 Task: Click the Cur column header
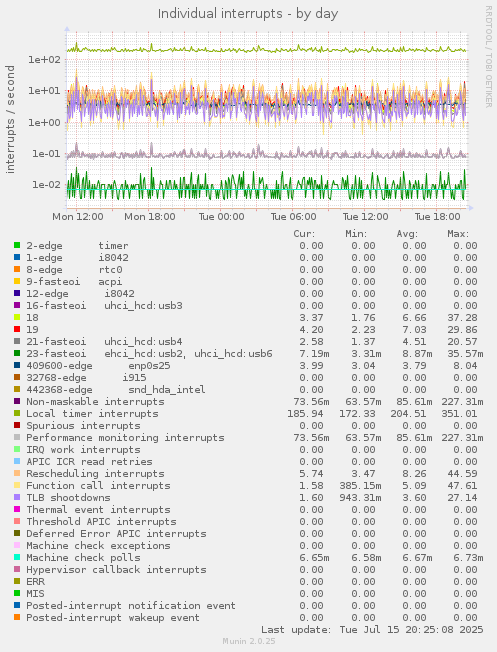click(304, 234)
